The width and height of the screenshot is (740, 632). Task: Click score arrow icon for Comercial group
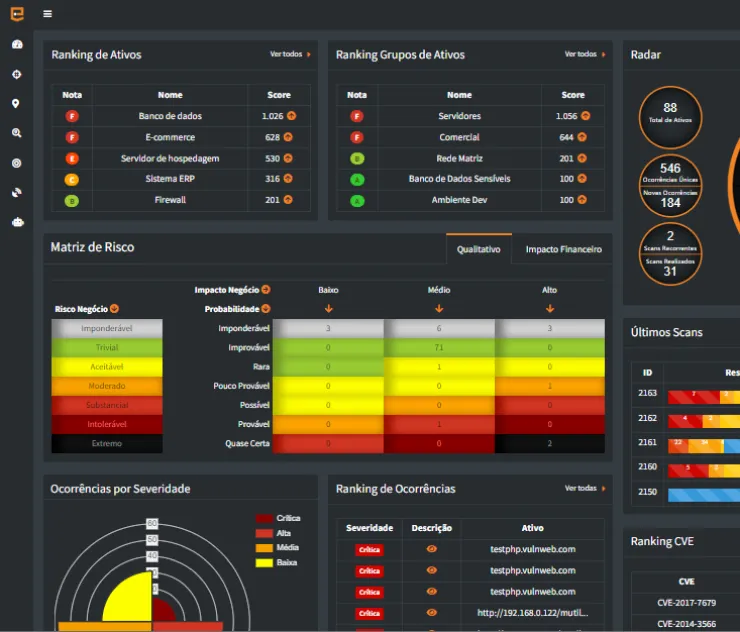point(582,137)
